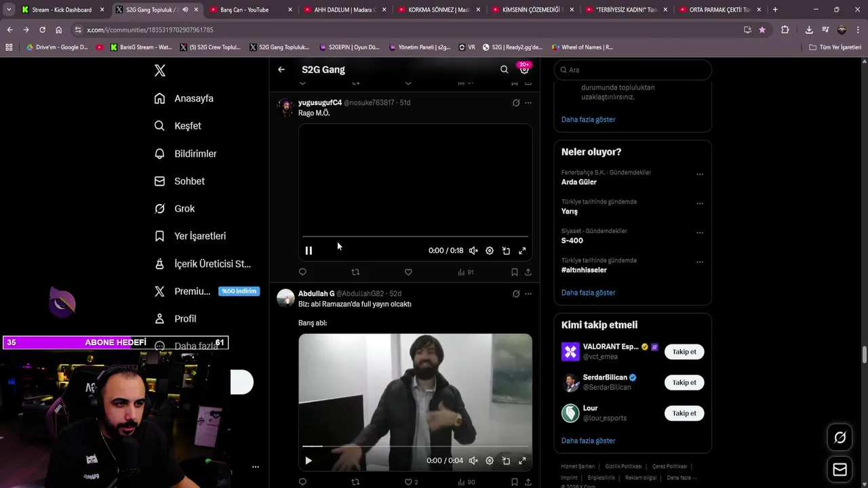The image size is (868, 488).
Task: Open Grok in sidebar
Action: (x=174, y=209)
